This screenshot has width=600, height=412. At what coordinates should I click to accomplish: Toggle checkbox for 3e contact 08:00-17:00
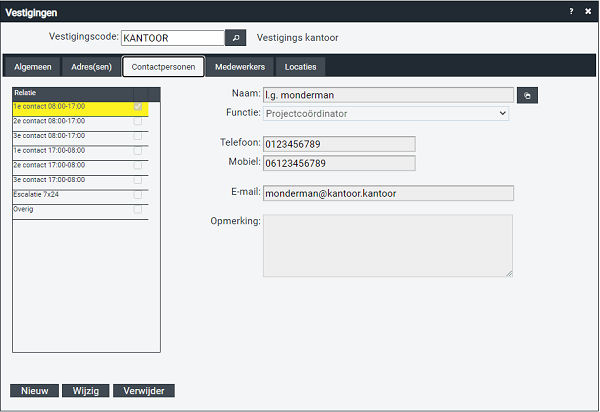pyautogui.click(x=138, y=136)
